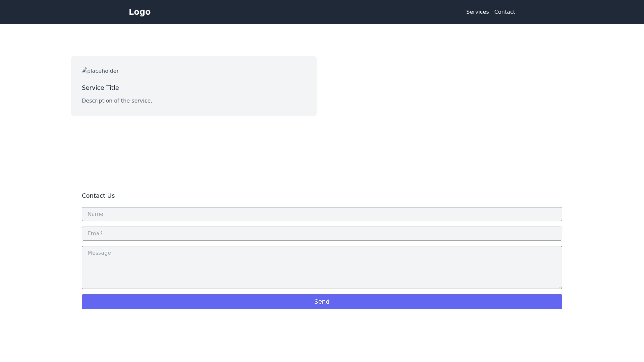Viewport: 644px width, 362px height.
Task: Click the broken image icon in card
Action: click(x=85, y=70)
